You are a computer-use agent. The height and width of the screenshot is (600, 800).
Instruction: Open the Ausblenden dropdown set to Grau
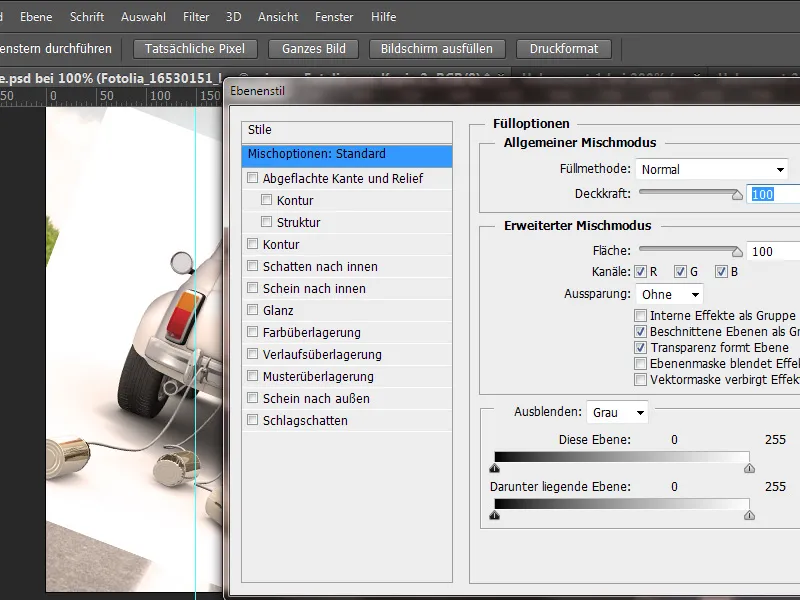point(617,412)
